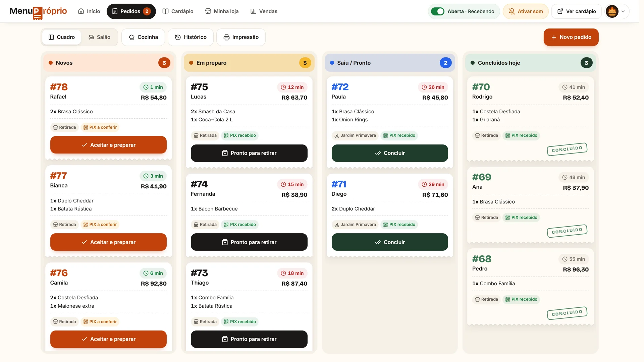This screenshot has width=644, height=362.
Task: Click the Concluídos hoje count badge
Action: (x=586, y=63)
